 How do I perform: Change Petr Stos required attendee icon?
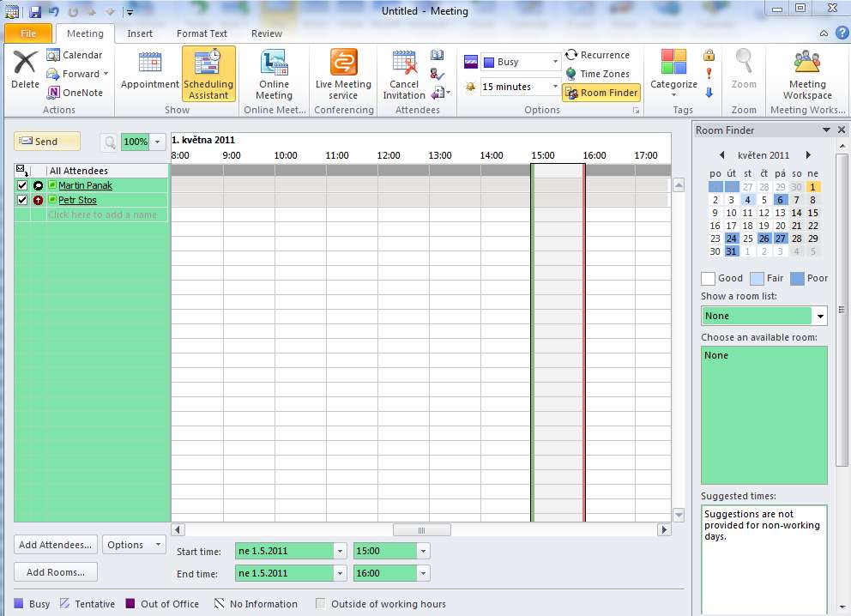pyautogui.click(x=38, y=200)
